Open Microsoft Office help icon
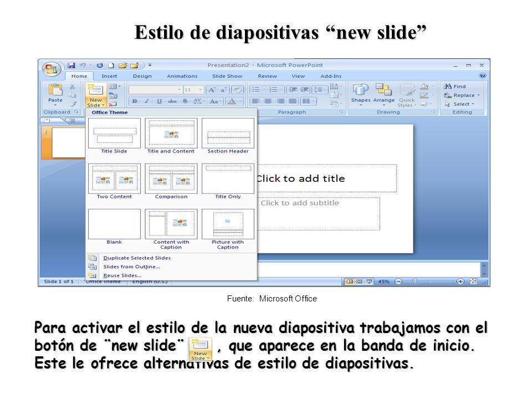This screenshot has width=532, height=399. tap(483, 76)
